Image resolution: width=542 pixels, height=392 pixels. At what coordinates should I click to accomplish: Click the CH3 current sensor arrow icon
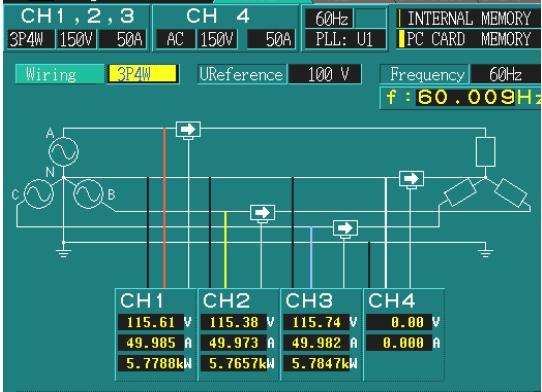tap(345, 228)
